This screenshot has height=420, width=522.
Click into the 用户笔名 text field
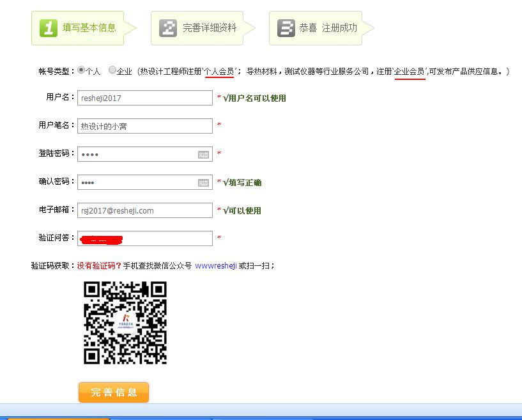tap(144, 126)
